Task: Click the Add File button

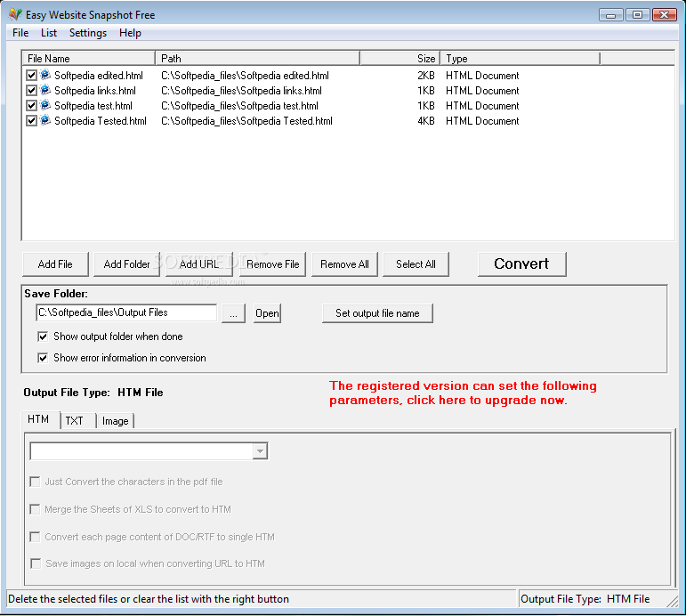Action: [55, 264]
